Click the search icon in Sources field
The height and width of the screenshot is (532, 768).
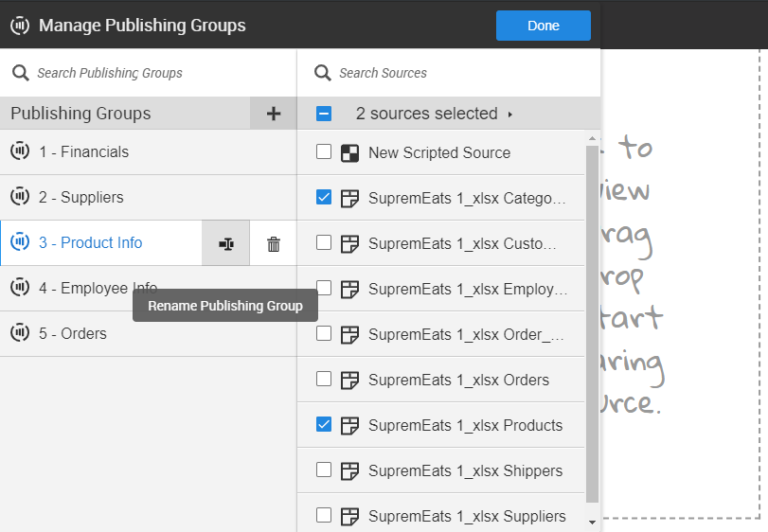point(323,73)
